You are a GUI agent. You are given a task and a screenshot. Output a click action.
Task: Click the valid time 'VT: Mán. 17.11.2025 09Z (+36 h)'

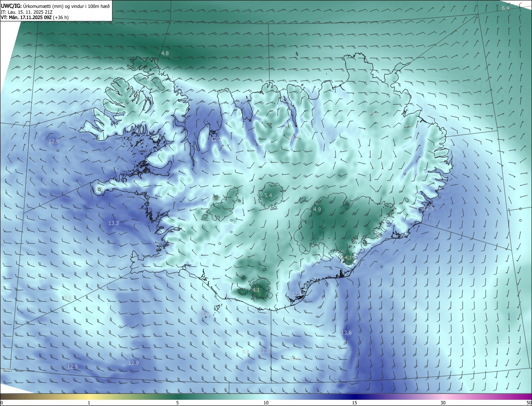click(34, 17)
